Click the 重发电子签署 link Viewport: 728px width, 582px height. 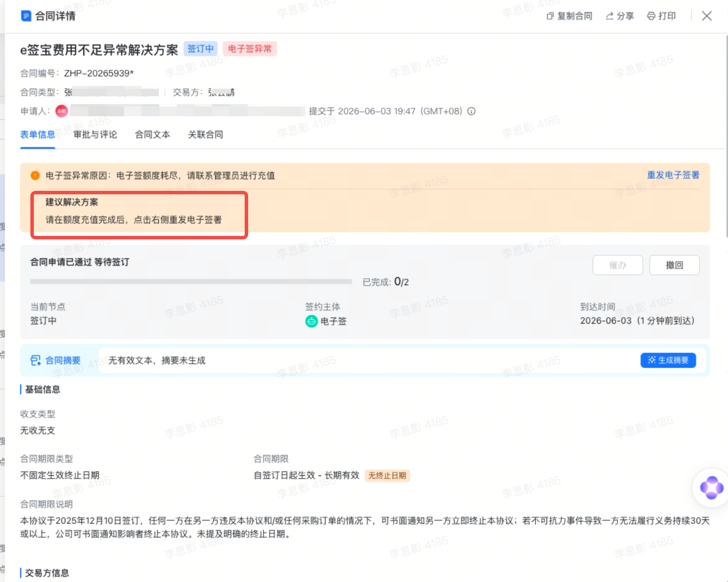pos(673,175)
